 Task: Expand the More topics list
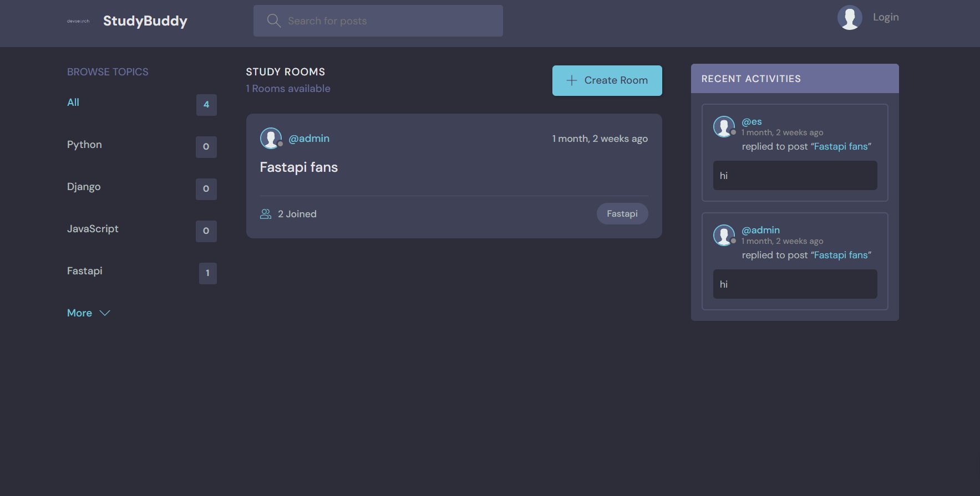(80, 313)
